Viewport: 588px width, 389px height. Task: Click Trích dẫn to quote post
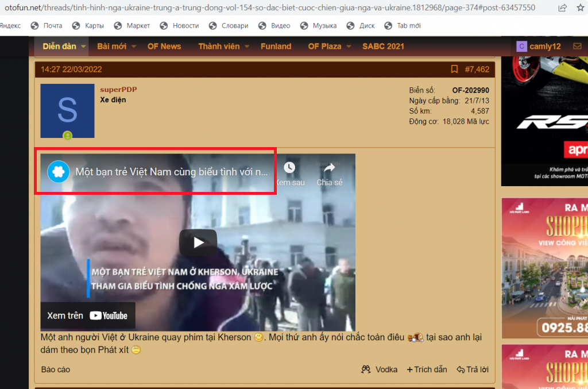pos(427,369)
